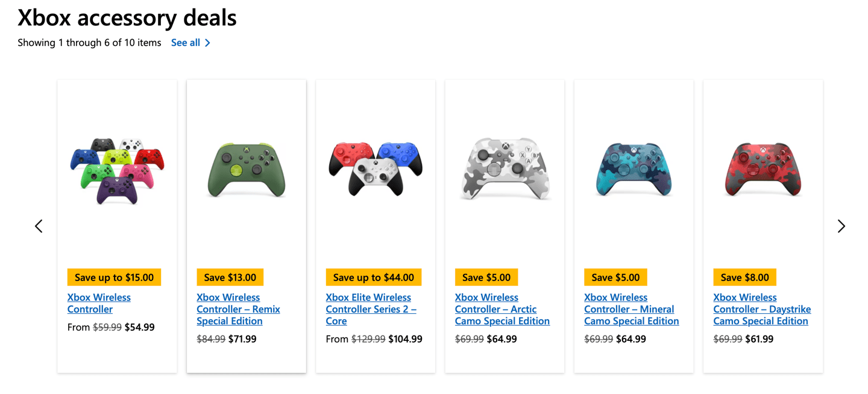This screenshot has width=868, height=394.
Task: Open Xbox Wireless Controller product link
Action: pos(99,303)
